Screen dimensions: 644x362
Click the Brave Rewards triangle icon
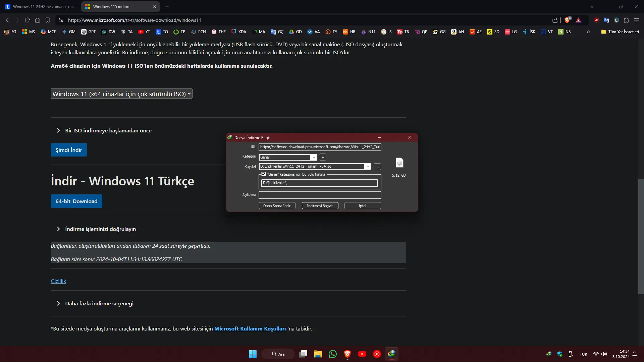(x=579, y=20)
